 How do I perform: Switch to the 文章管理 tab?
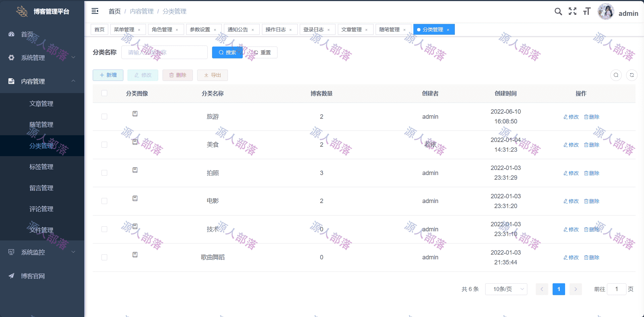coord(355,29)
